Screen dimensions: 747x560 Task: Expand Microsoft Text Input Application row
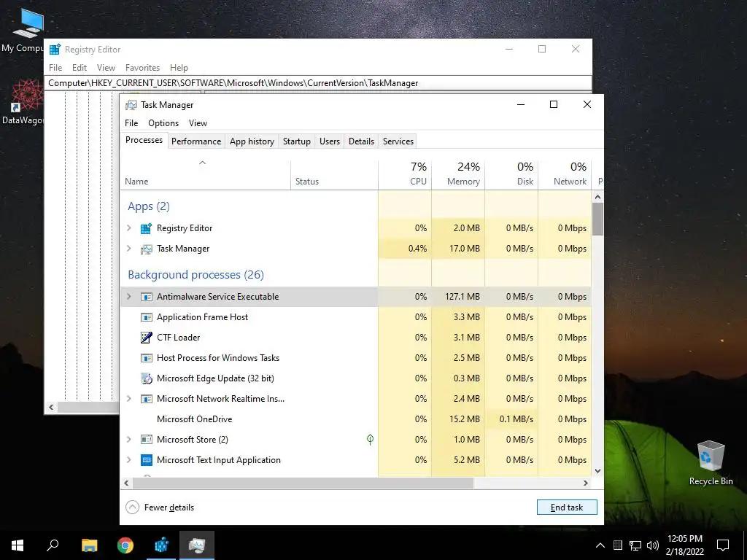pos(128,460)
